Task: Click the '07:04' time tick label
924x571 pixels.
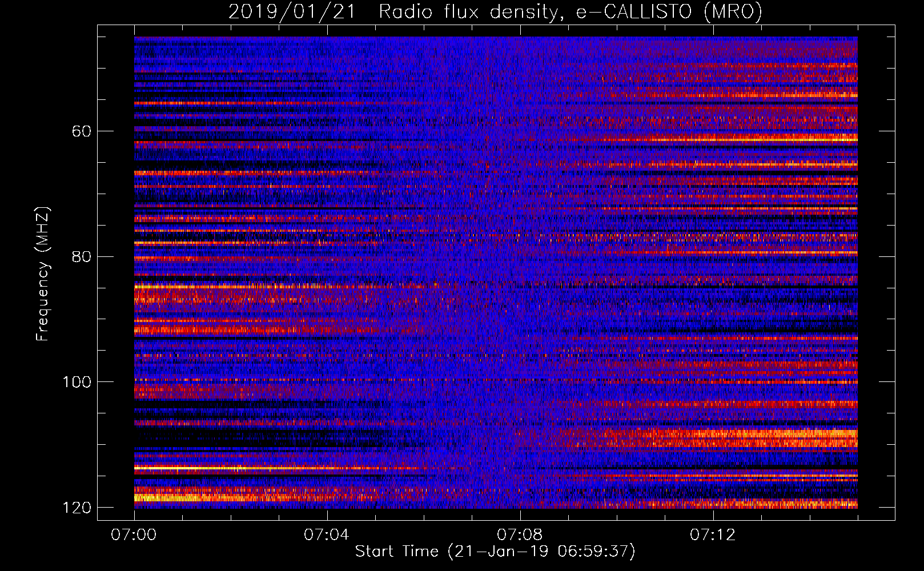Action: [327, 535]
